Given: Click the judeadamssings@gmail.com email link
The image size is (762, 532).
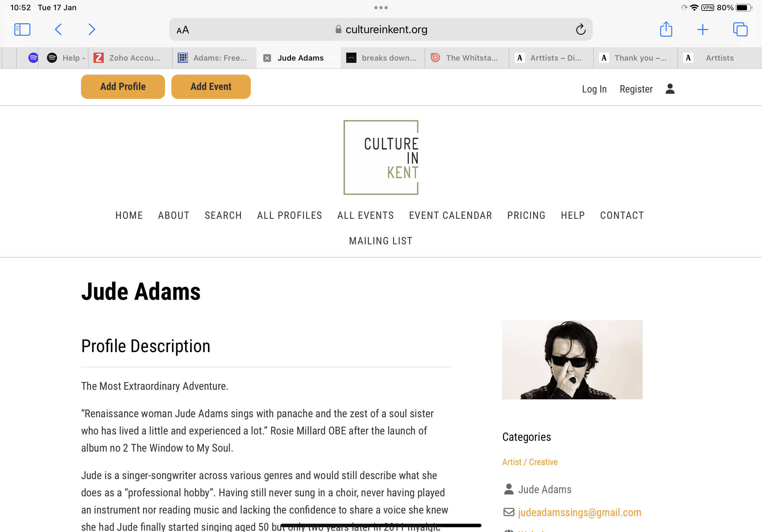Looking at the screenshot, I should click(x=579, y=512).
